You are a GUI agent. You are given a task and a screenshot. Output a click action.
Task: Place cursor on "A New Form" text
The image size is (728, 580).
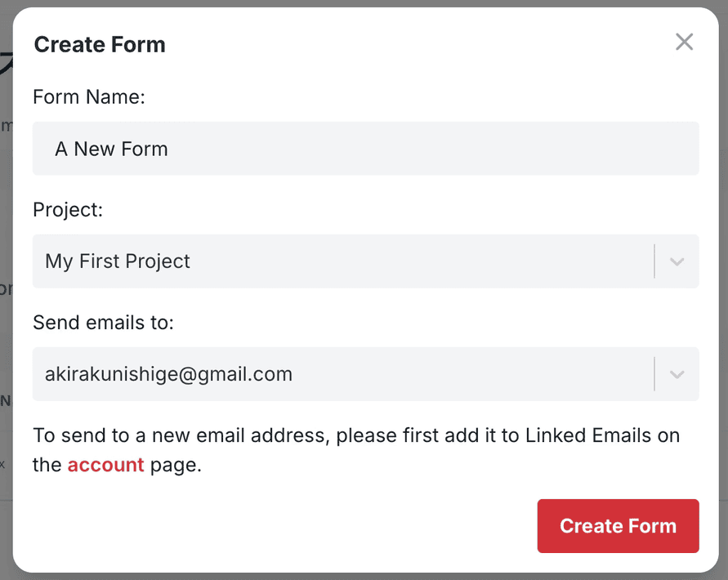click(x=111, y=149)
